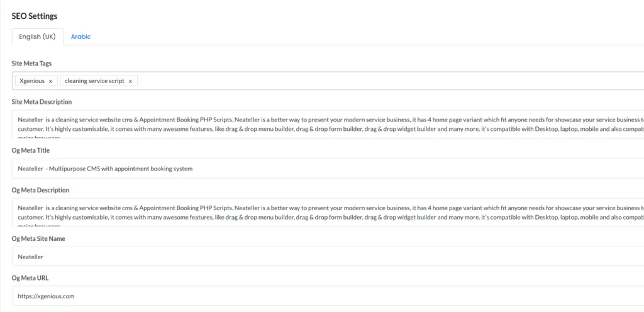
Task: Click the Og Meta Site Name field
Action: (x=328, y=257)
